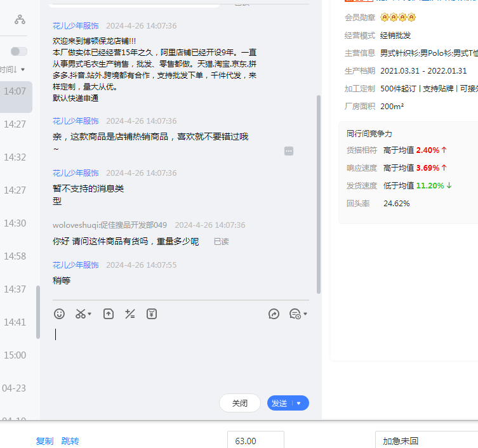Click the chat history clock icon
The height and width of the screenshot is (448, 478).
pyautogui.click(x=295, y=313)
